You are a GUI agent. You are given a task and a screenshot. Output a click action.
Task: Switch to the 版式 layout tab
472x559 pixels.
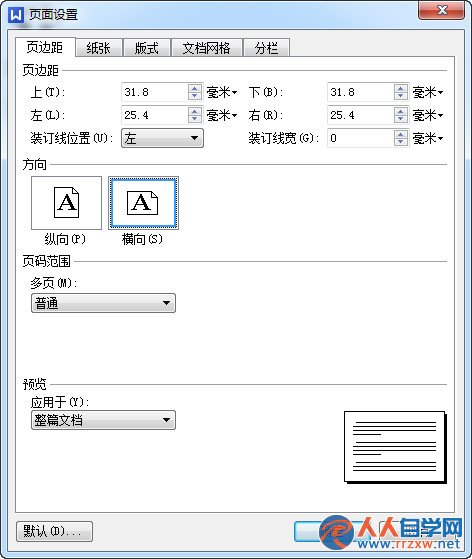[147, 48]
